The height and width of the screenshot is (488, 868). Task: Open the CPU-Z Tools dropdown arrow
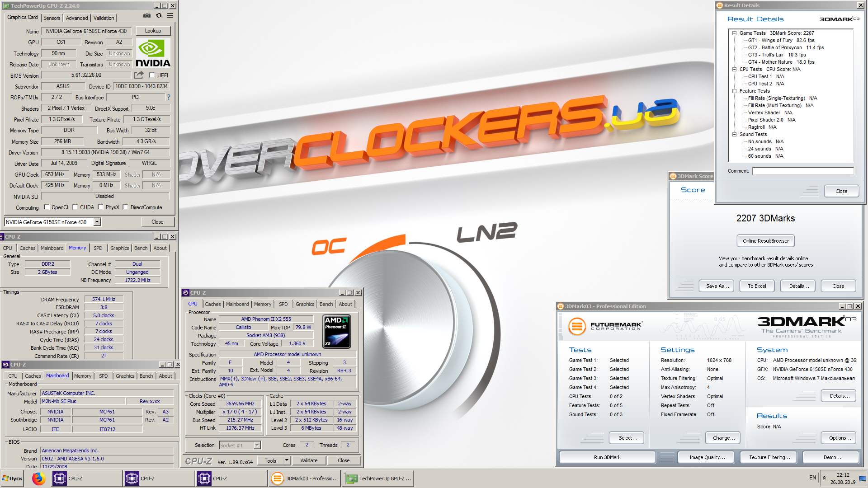(x=286, y=460)
